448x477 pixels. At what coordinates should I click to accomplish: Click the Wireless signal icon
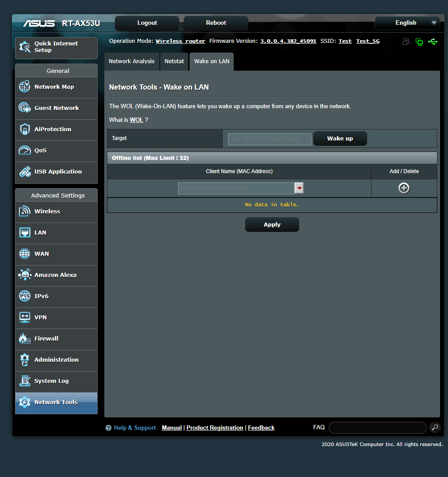click(25, 211)
